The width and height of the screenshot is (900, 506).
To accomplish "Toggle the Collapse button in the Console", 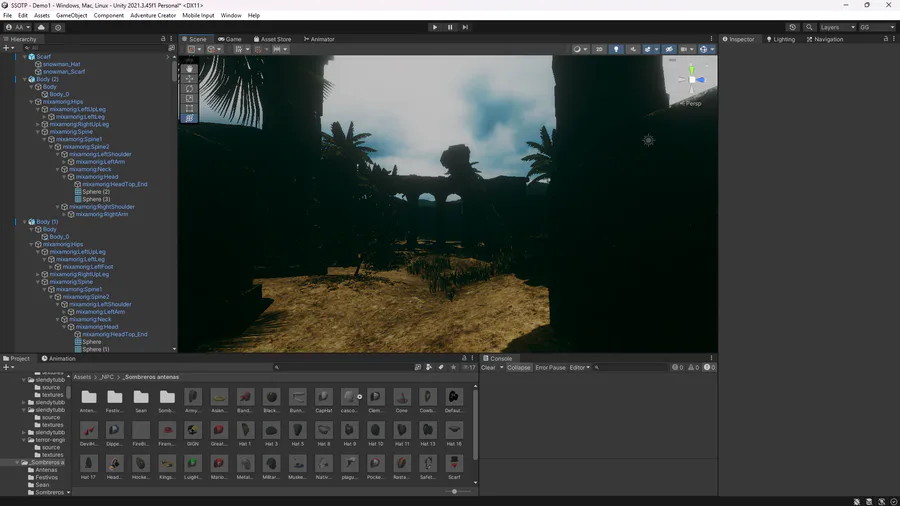I will (x=519, y=367).
